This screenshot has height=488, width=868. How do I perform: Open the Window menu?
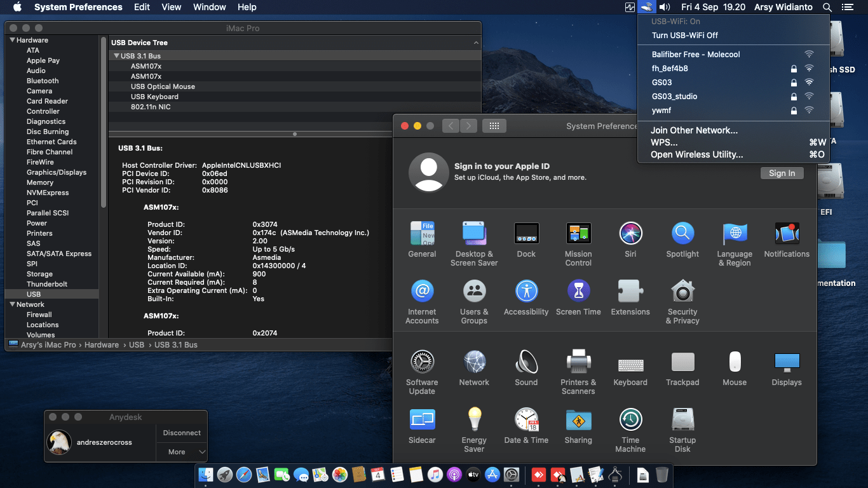(x=209, y=7)
